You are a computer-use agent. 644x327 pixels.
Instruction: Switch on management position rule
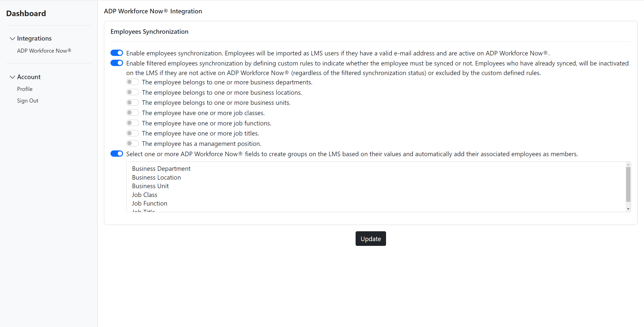132,143
